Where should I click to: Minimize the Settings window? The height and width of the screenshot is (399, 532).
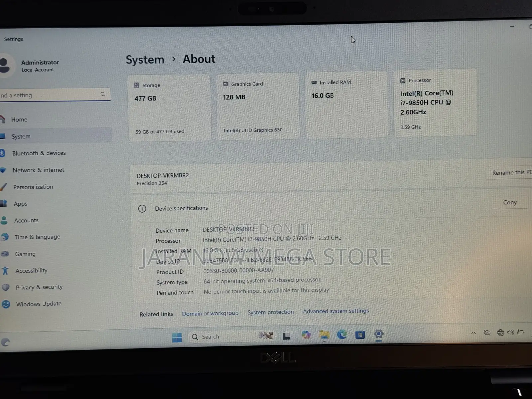[x=512, y=26]
